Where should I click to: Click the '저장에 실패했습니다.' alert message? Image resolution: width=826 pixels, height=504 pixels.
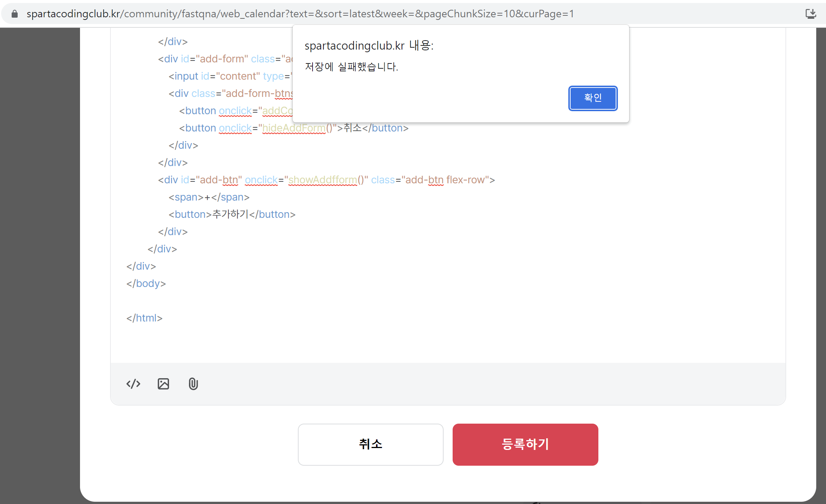pos(351,67)
